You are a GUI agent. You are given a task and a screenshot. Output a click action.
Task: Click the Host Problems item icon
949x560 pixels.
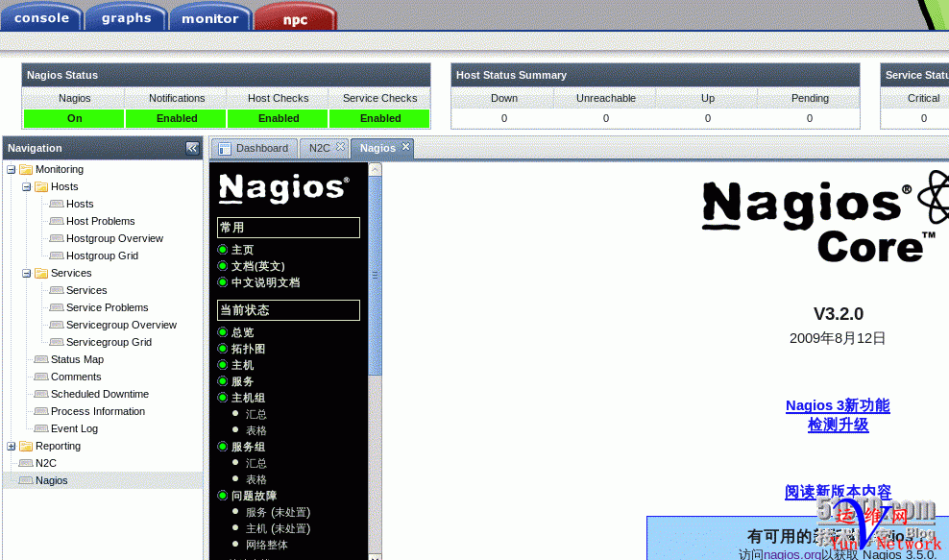coord(57,221)
